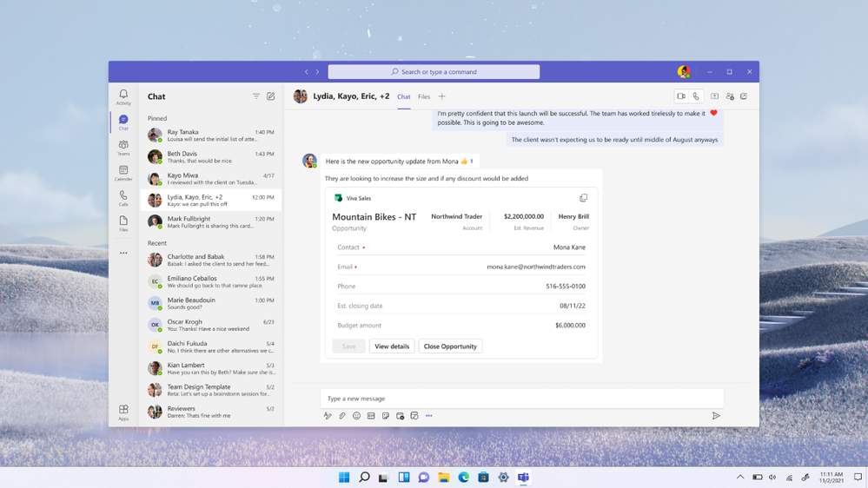This screenshot has height=488, width=868.
Task: Show hidden icons tray chevron
Action: (740, 477)
